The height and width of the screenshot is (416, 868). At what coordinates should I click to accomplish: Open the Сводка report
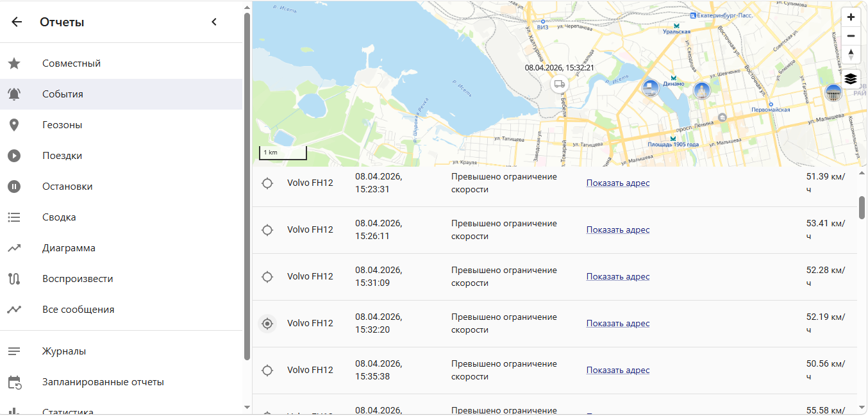coord(122,217)
